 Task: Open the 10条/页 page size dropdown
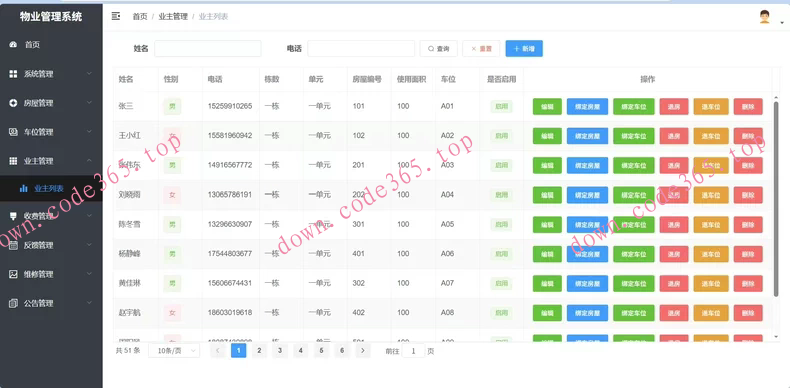174,351
